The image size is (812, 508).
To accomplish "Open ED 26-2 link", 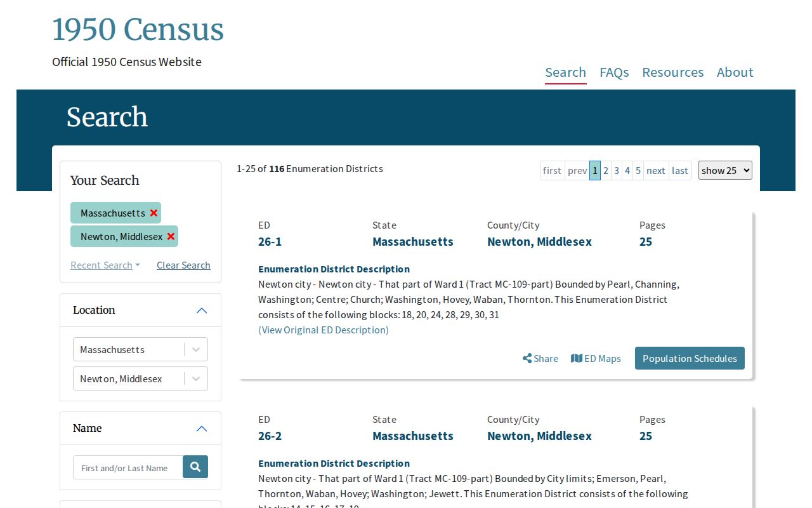I will click(270, 436).
